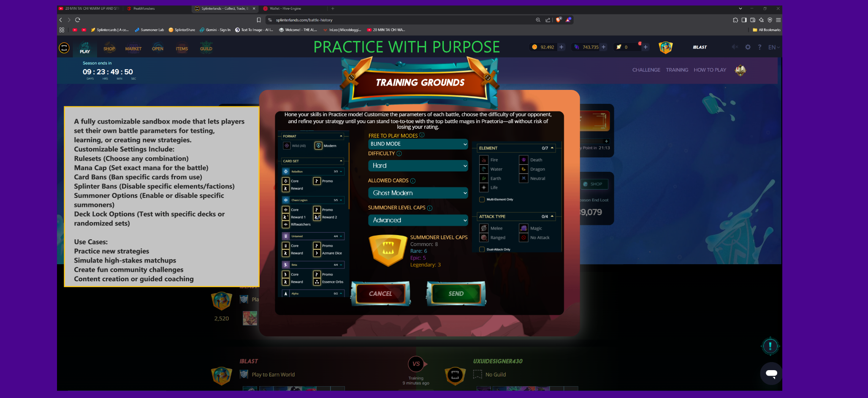Click the Splinterlands logo icon in header
The image size is (868, 398).
64,48
